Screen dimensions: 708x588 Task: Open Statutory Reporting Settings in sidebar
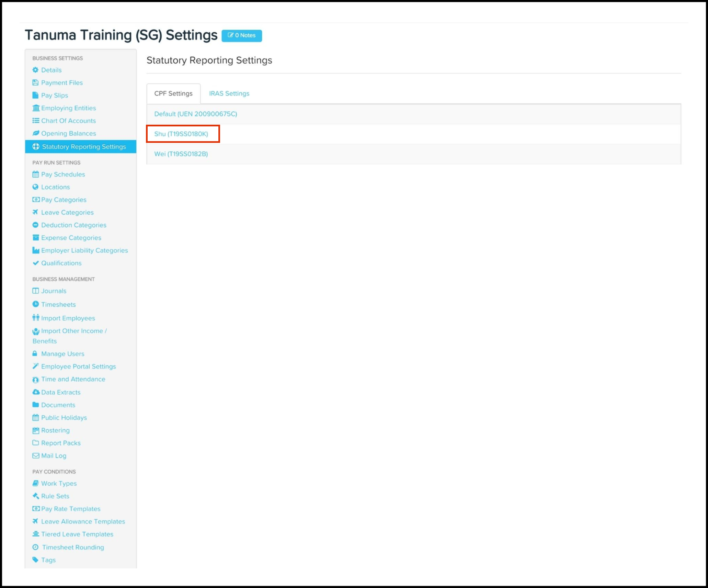point(84,147)
